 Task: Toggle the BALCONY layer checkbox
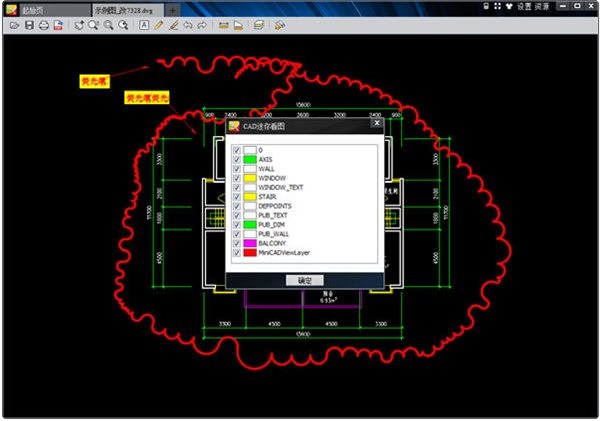coord(237,243)
